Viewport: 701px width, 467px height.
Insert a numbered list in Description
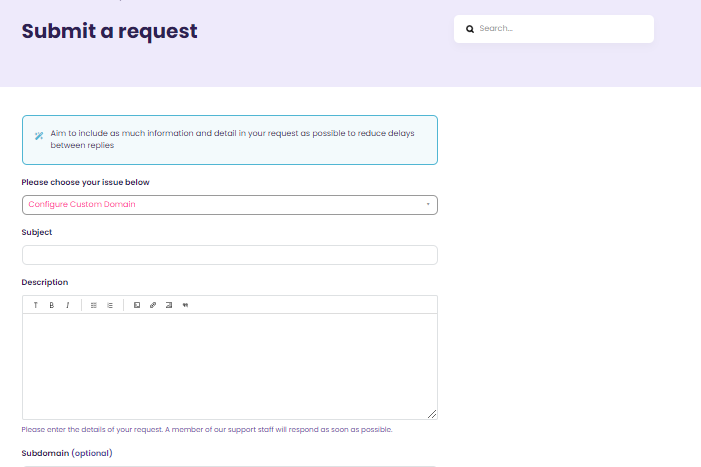coord(110,305)
